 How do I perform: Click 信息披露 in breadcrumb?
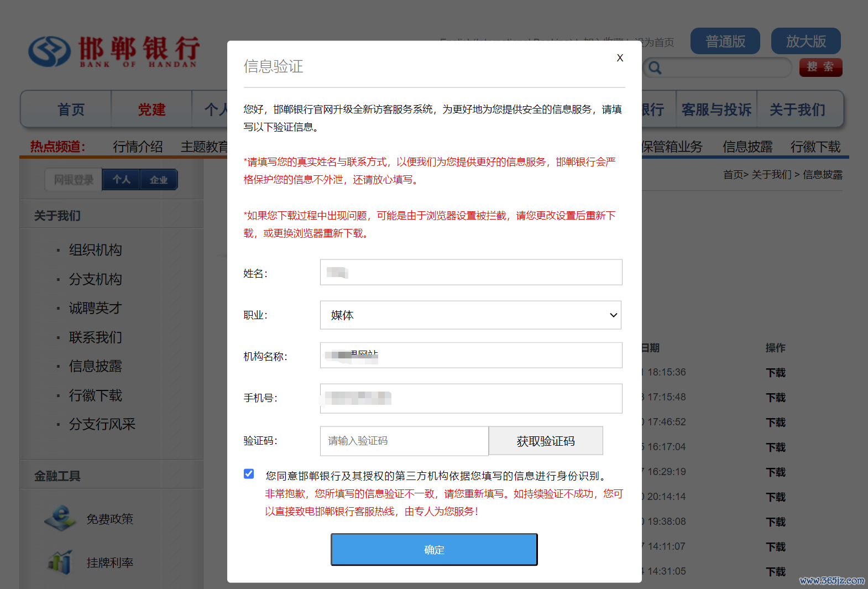tap(823, 175)
